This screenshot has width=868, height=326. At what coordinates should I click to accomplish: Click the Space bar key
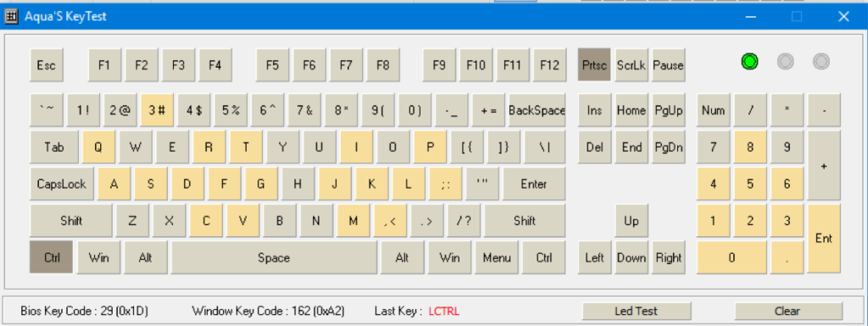(x=274, y=257)
